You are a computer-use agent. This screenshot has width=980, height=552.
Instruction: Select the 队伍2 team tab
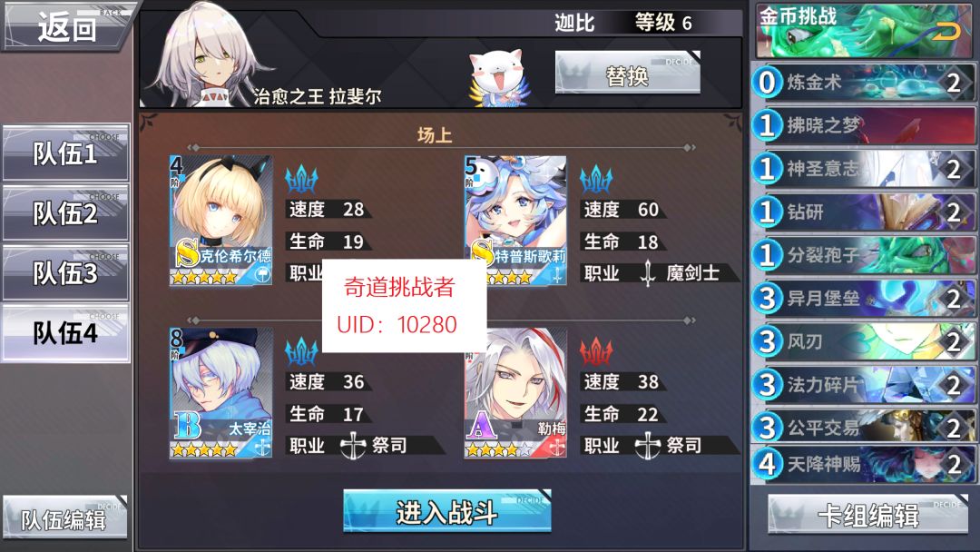coord(65,213)
